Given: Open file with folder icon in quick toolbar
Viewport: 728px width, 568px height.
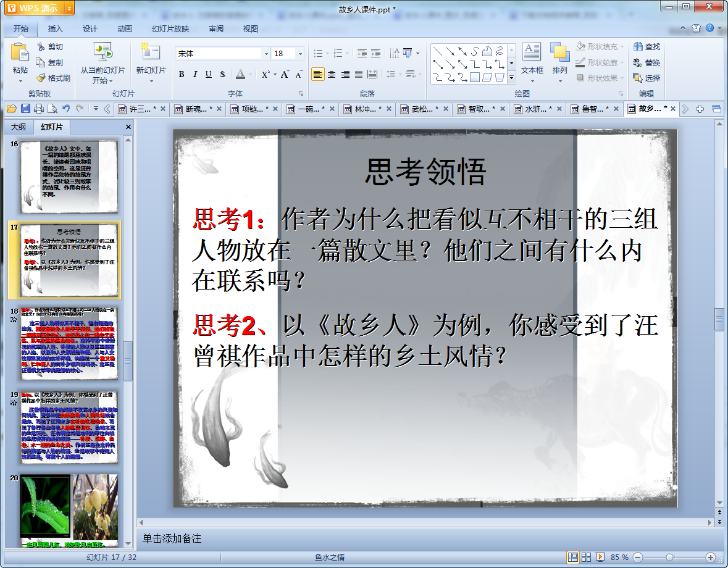Looking at the screenshot, I should [x=12, y=109].
